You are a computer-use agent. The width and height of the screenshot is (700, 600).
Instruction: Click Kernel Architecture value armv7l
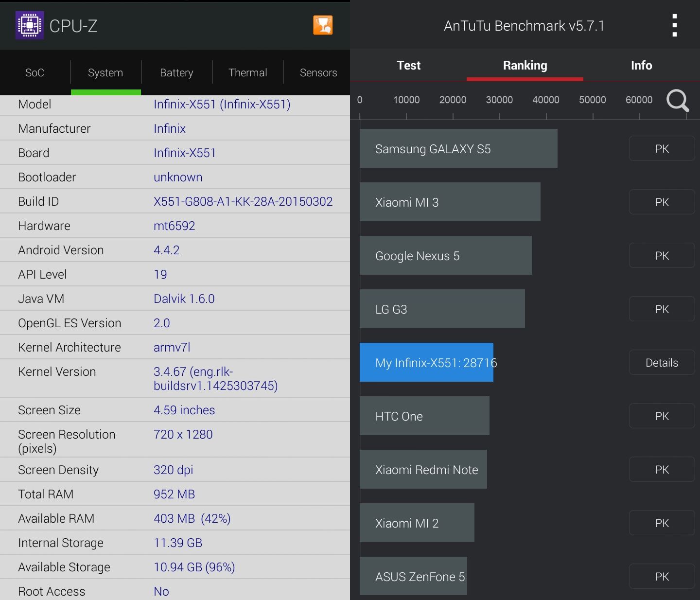tap(172, 347)
